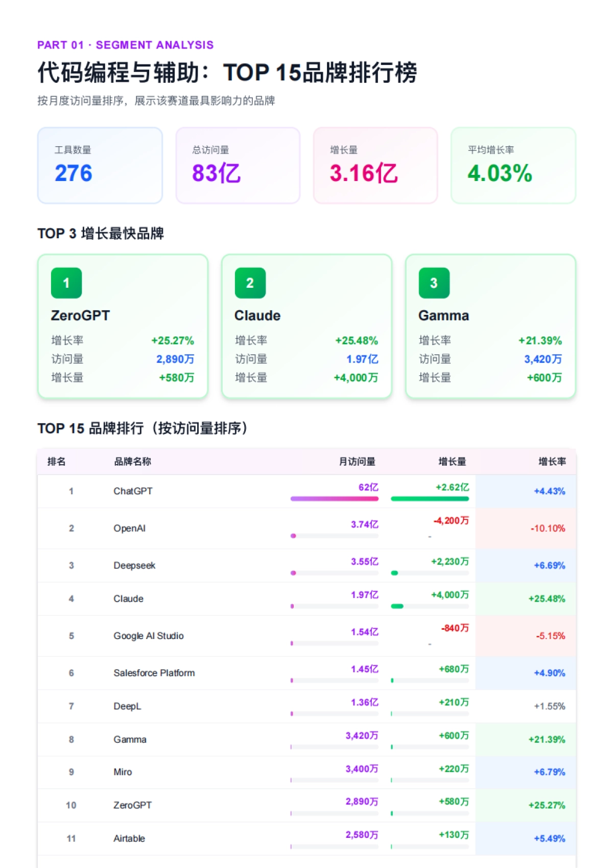The width and height of the screenshot is (613, 868).
Task: Open the 增长量 3.16亿 stat card
Action: click(x=375, y=166)
